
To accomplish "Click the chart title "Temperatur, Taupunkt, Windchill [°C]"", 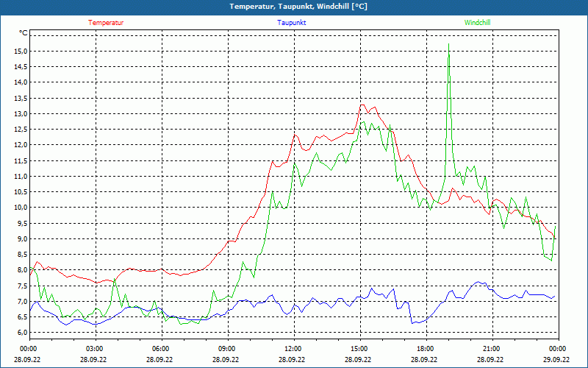I will [298, 7].
